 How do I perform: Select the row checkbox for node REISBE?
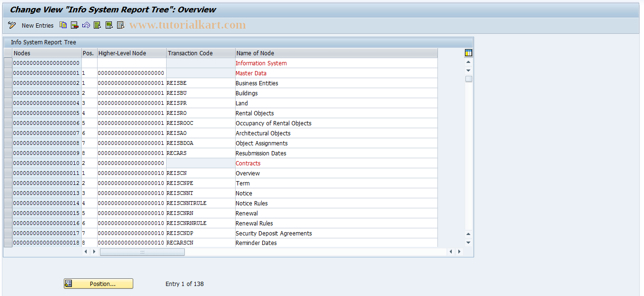tap(7, 83)
